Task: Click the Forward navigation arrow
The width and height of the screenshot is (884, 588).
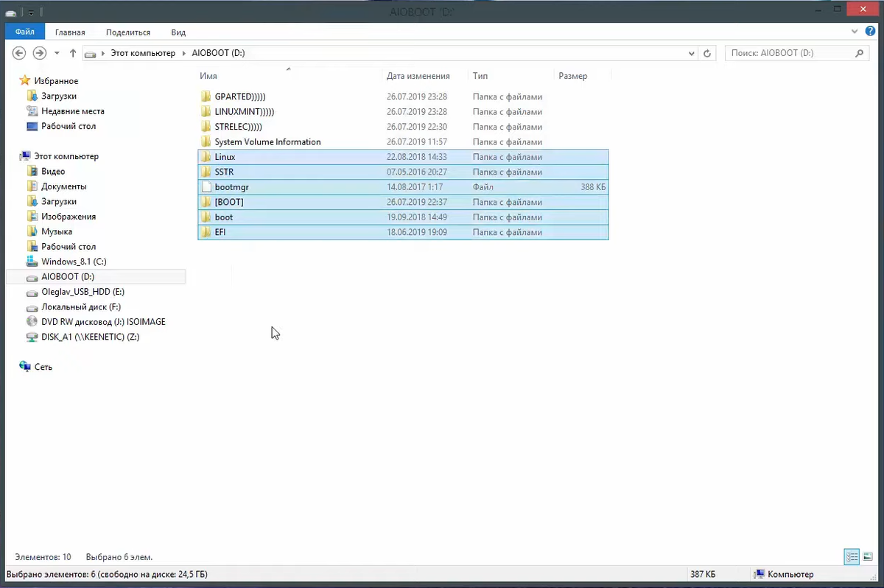Action: pyautogui.click(x=40, y=53)
